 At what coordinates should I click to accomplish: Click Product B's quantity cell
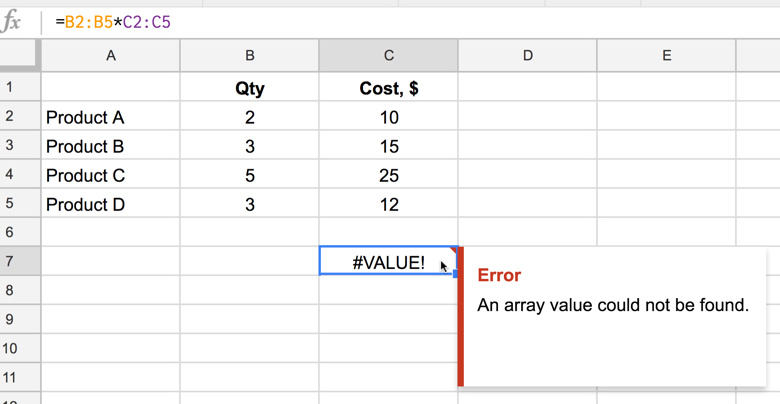[249, 146]
